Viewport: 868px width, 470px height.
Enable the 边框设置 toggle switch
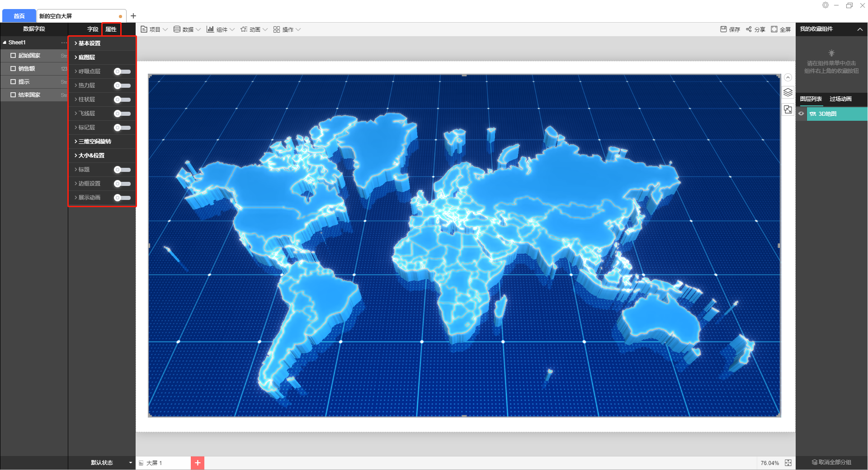(122, 184)
